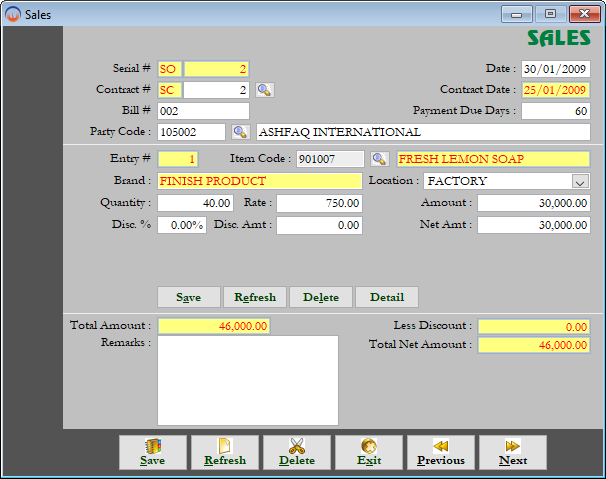Viewport: 606px width, 479px height.
Task: Click the Contract Date field 25/01/2009
Action: [556, 90]
